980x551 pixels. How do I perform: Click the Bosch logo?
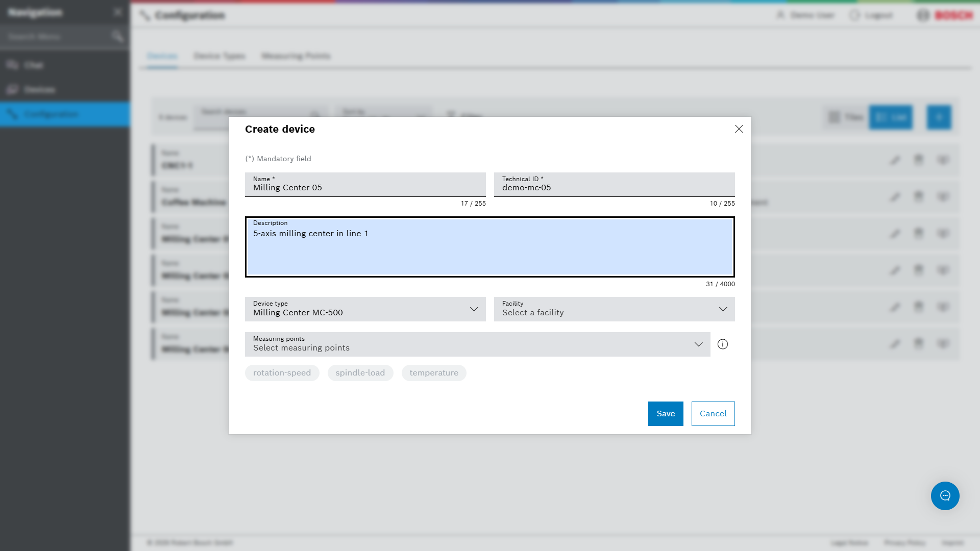[x=945, y=15]
